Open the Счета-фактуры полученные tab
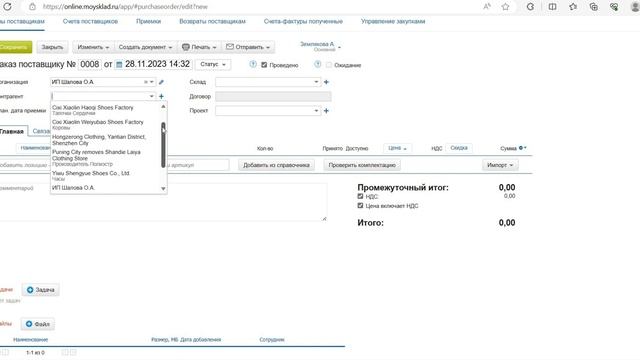 pyautogui.click(x=303, y=21)
